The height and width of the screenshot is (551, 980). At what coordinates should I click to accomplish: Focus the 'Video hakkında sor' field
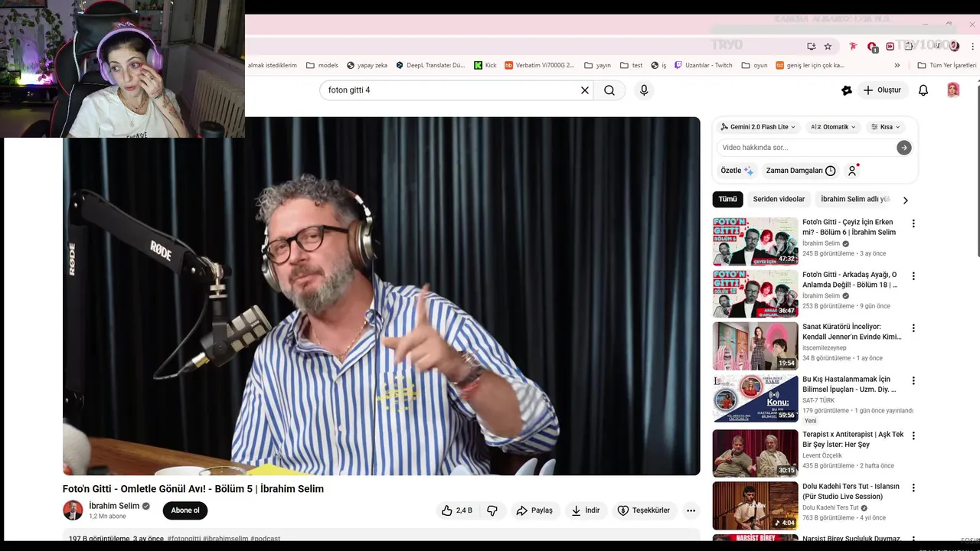click(x=806, y=148)
